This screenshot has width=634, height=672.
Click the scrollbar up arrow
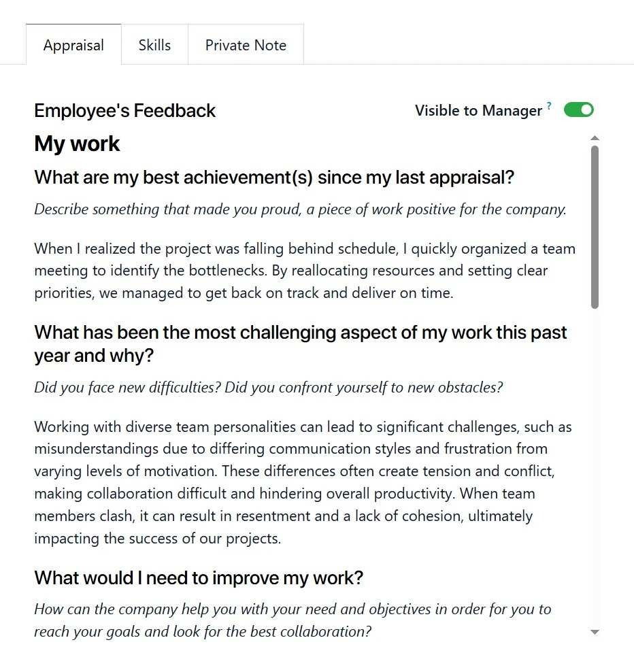click(x=595, y=139)
